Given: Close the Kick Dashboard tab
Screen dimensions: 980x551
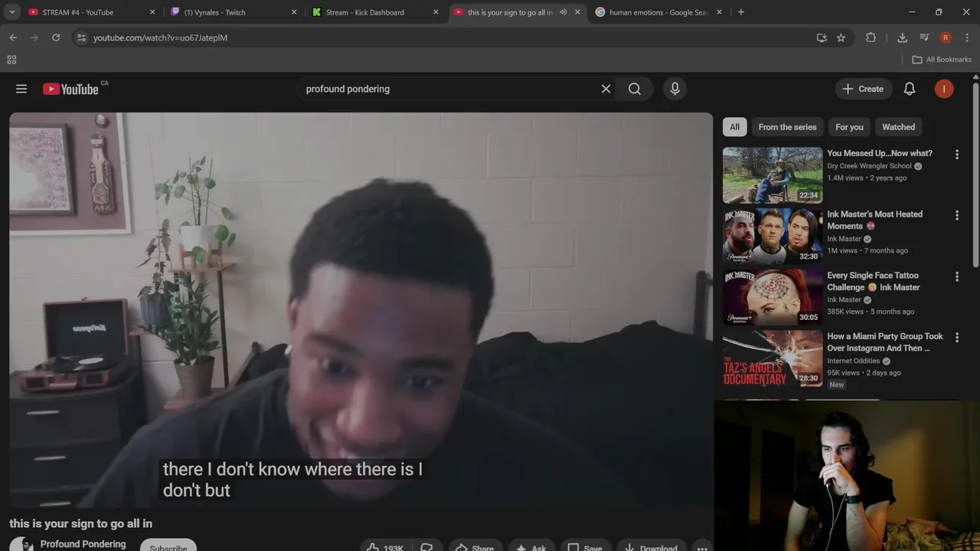Looking at the screenshot, I should point(436,12).
